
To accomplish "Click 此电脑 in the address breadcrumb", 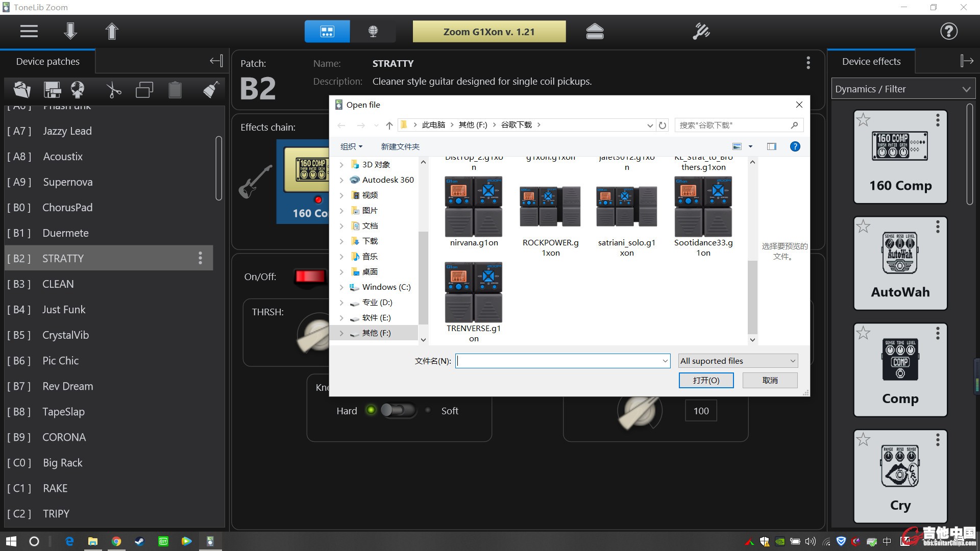I will point(433,125).
